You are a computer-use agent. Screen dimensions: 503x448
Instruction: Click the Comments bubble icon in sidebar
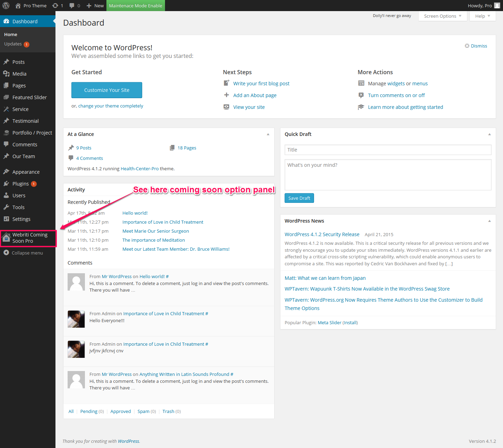click(6, 144)
